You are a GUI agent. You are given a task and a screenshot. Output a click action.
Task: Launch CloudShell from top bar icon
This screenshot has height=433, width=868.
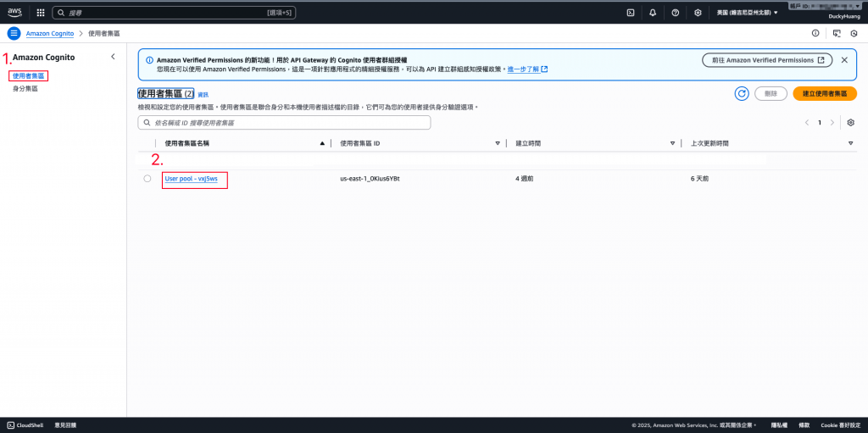630,12
